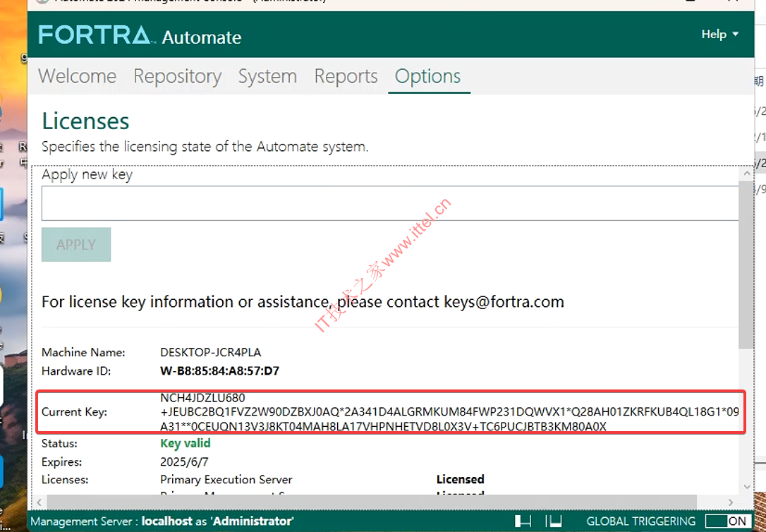Click the GLOBAL TRIGGERING label

(641, 521)
